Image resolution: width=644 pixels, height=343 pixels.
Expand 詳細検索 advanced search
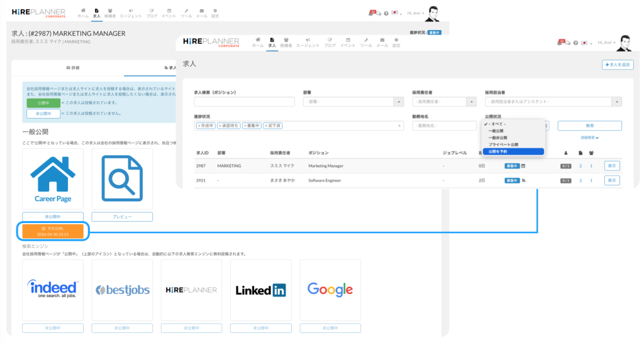coord(589,138)
